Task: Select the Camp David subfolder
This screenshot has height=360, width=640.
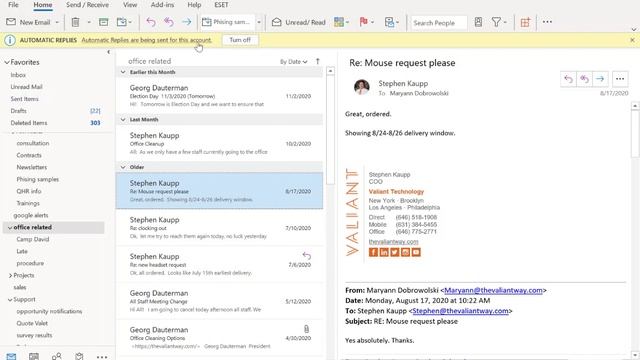Action: click(x=33, y=239)
